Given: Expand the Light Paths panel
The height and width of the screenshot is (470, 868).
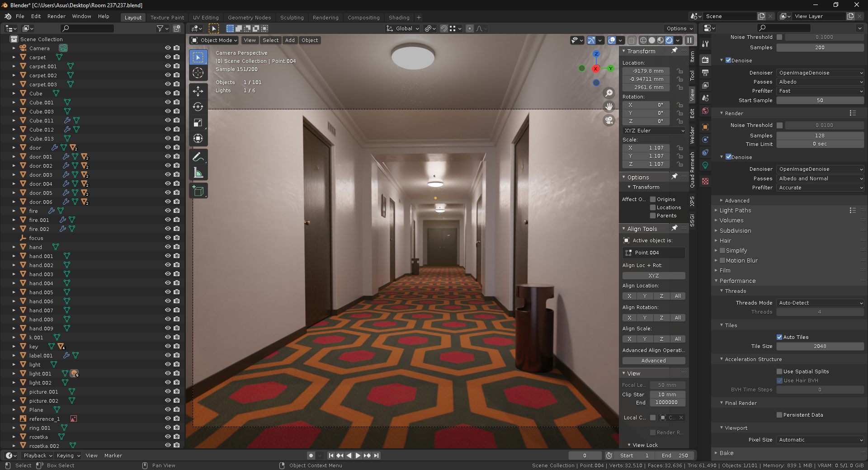Looking at the screenshot, I should (735, 211).
